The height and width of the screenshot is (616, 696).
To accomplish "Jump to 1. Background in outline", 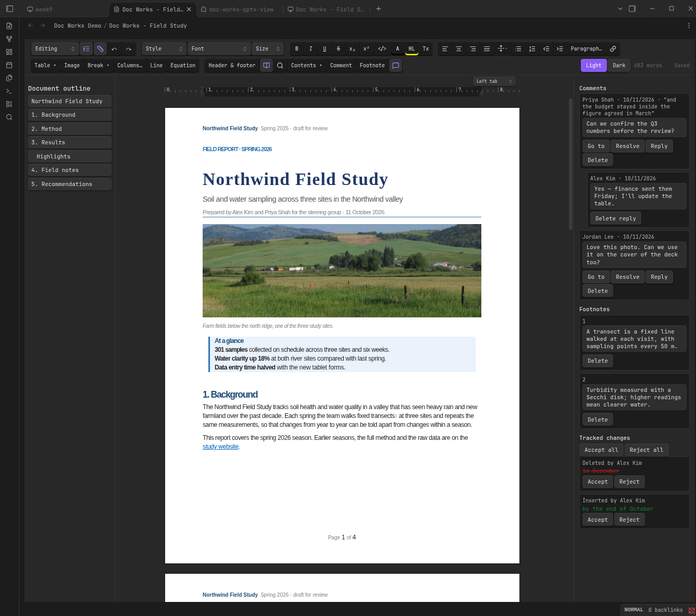I will pos(70,115).
